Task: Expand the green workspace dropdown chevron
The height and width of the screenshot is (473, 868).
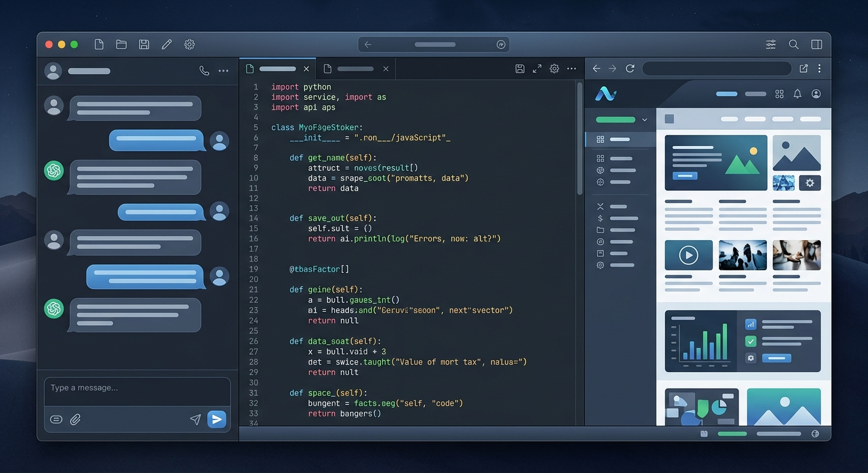Action: pyautogui.click(x=645, y=119)
